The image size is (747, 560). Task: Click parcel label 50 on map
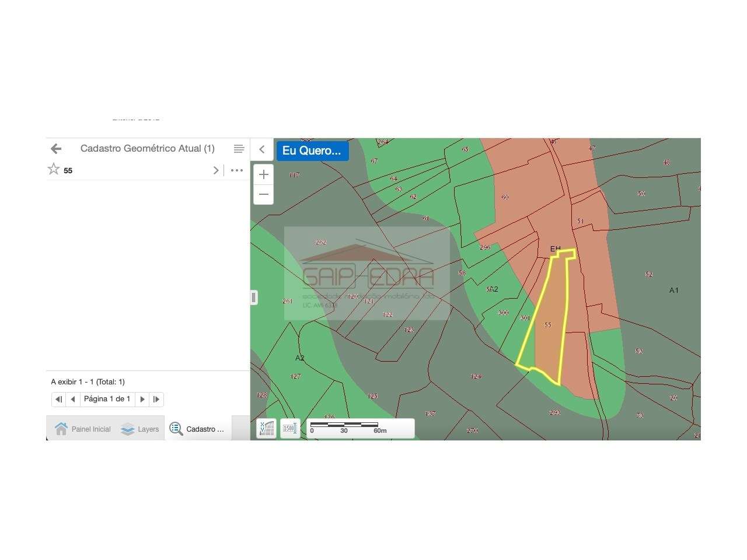coord(641,193)
